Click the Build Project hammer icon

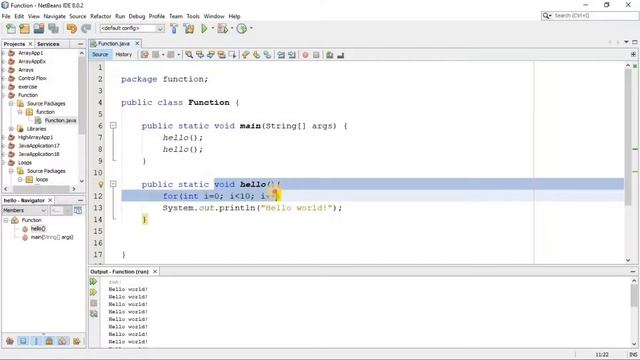click(174, 29)
